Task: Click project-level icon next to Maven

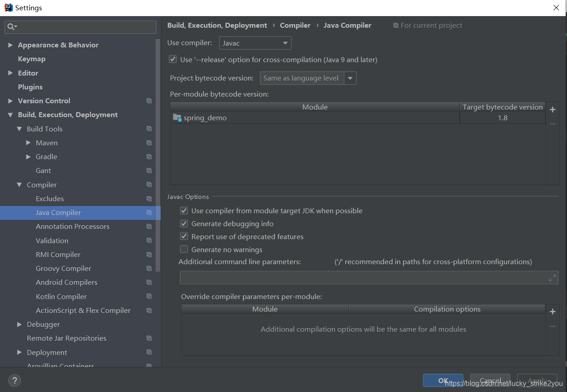Action: tap(149, 143)
